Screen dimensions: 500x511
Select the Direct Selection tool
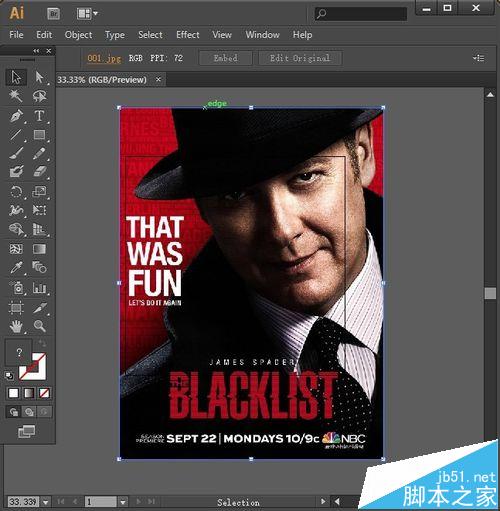(x=39, y=77)
